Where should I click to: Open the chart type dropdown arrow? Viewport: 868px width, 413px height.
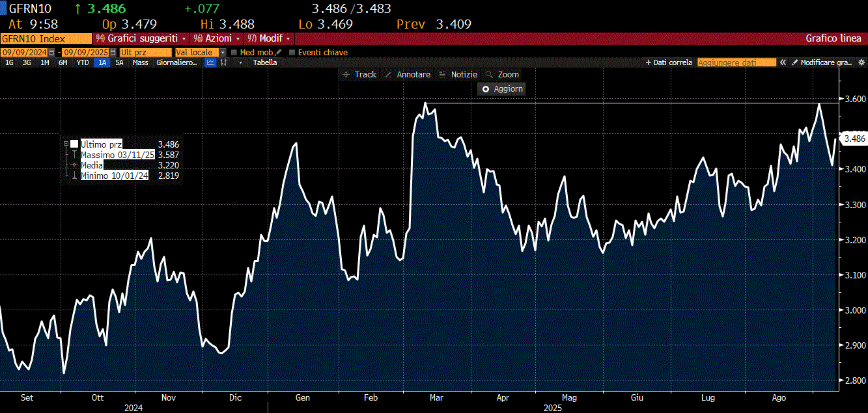point(241,62)
